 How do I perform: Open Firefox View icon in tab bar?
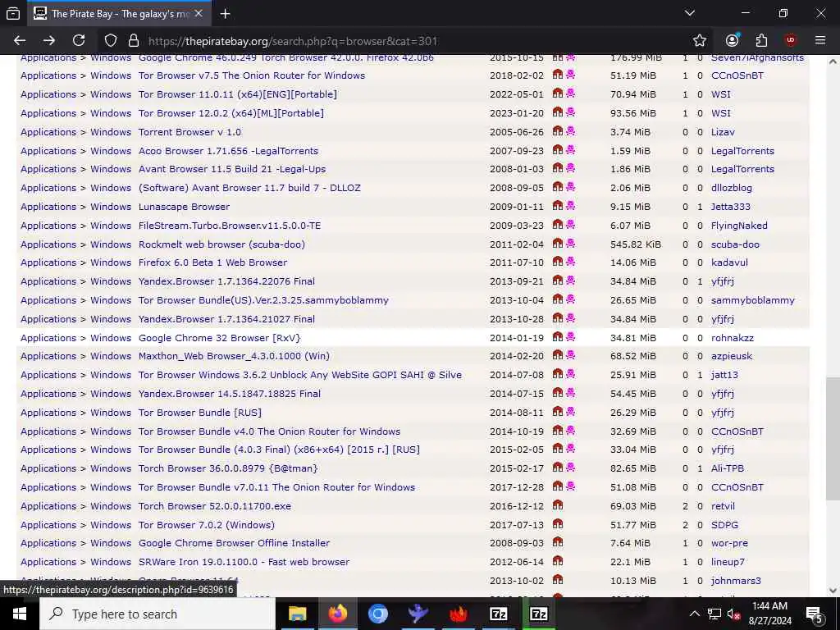13,14
